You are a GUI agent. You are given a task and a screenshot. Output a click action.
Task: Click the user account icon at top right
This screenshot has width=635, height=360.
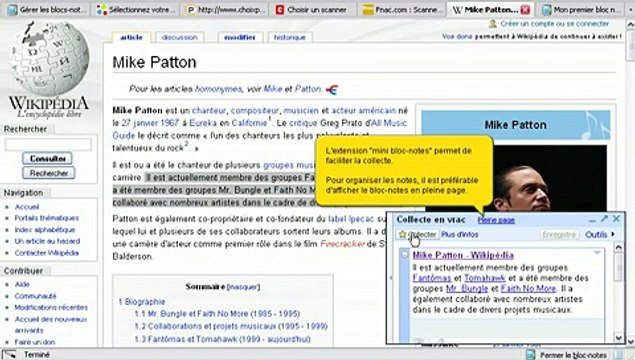coord(493,24)
